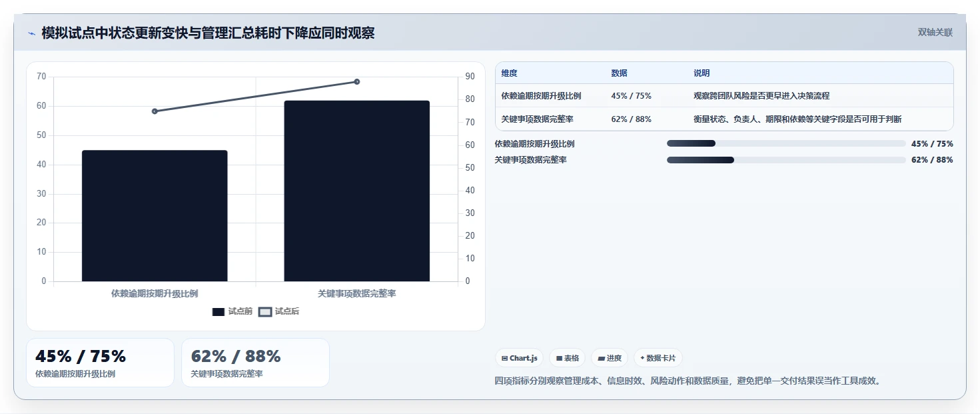The width and height of the screenshot is (980, 414).
Task: Click the line point above the 关键事项数据完整率 bar
Action: 357,81
